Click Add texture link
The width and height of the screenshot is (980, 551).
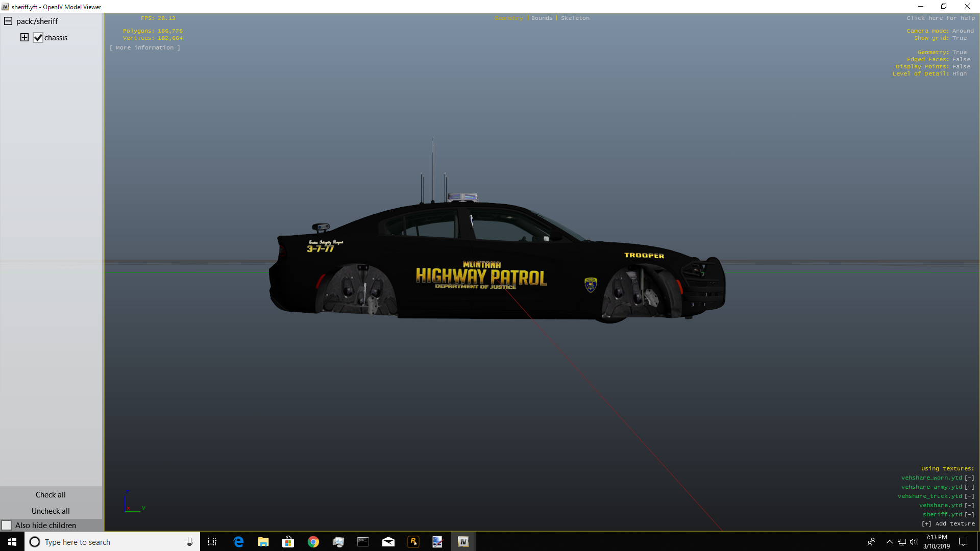[948, 523]
